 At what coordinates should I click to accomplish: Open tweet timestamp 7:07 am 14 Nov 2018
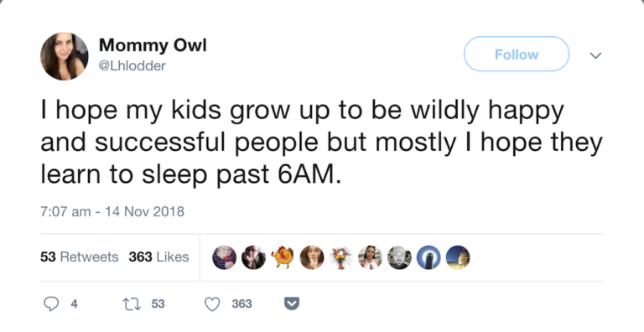[112, 212]
